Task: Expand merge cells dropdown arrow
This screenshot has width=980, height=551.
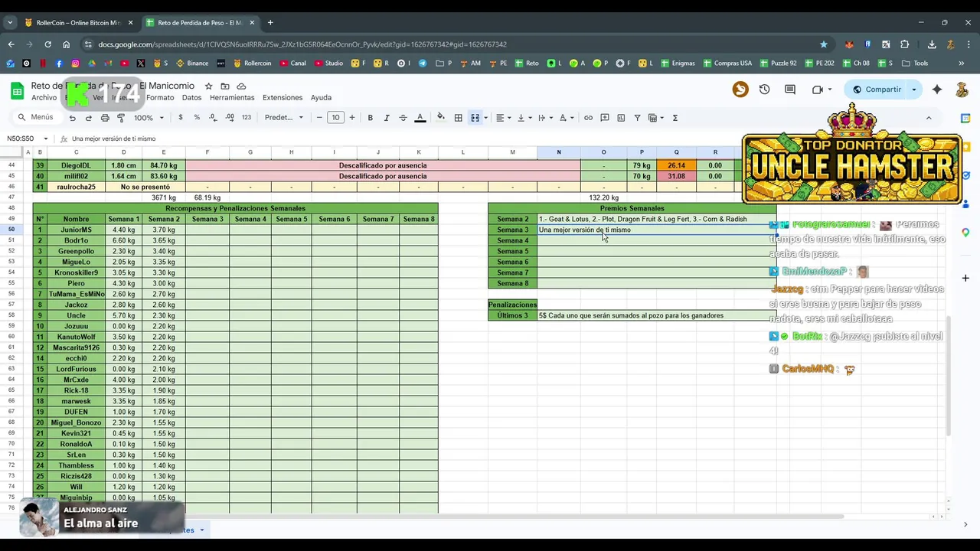Action: point(485,118)
